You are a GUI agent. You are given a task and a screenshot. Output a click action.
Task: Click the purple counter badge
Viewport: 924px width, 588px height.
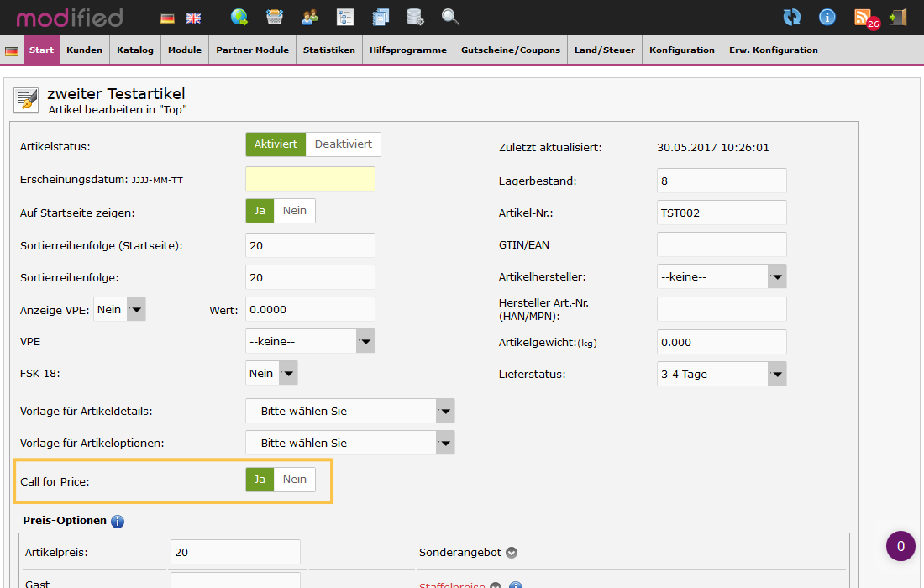(x=900, y=546)
